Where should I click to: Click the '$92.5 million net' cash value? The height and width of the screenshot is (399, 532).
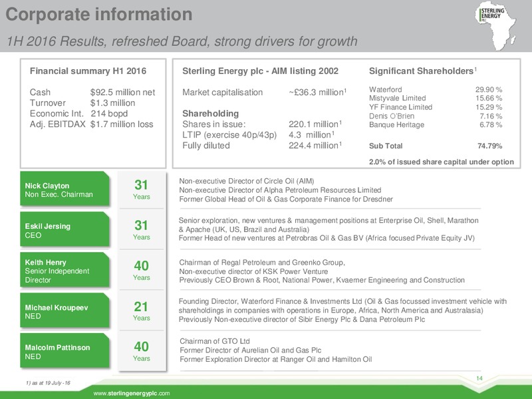click(x=123, y=92)
